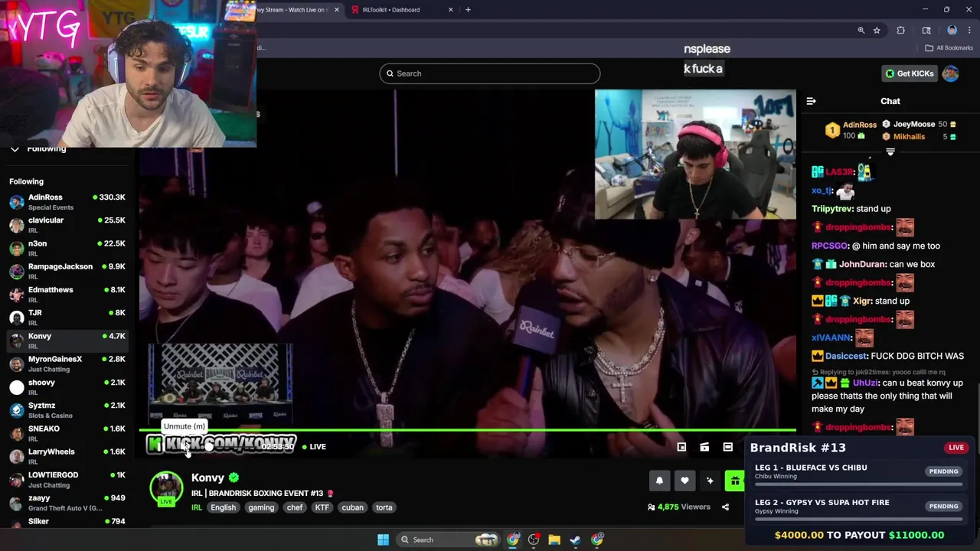Click the rightmost player icon for fullscreen

[728, 447]
